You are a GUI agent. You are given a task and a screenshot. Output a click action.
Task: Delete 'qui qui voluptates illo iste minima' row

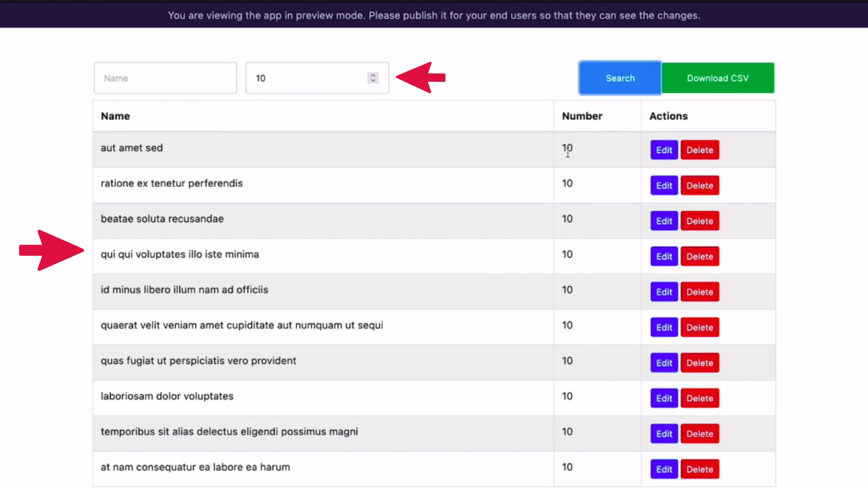tap(700, 256)
